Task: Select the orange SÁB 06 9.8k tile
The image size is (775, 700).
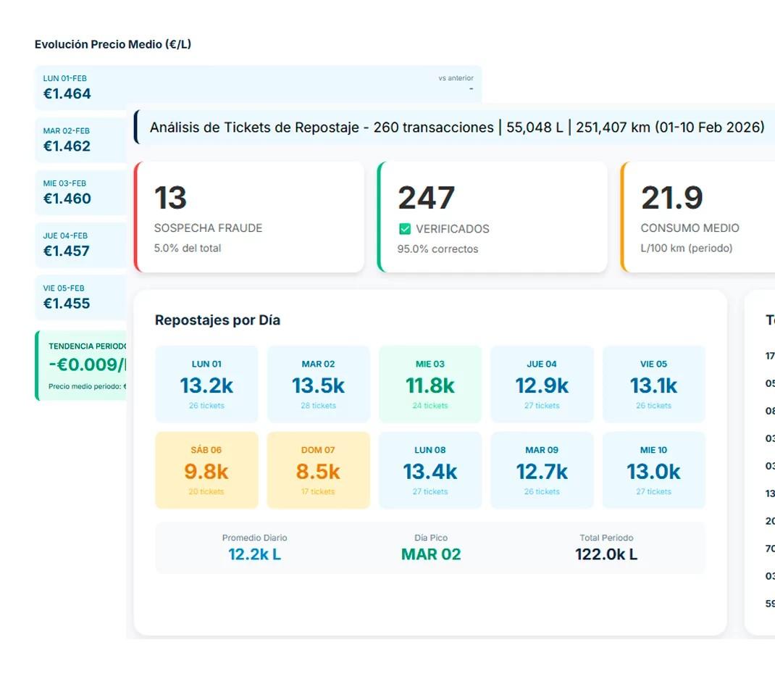Action: coord(206,470)
